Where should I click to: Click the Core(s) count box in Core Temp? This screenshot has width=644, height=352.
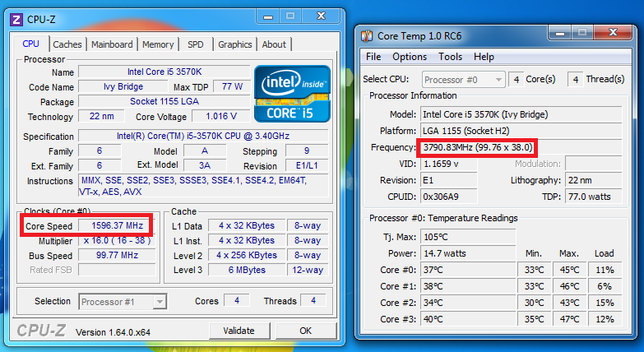pyautogui.click(x=517, y=79)
